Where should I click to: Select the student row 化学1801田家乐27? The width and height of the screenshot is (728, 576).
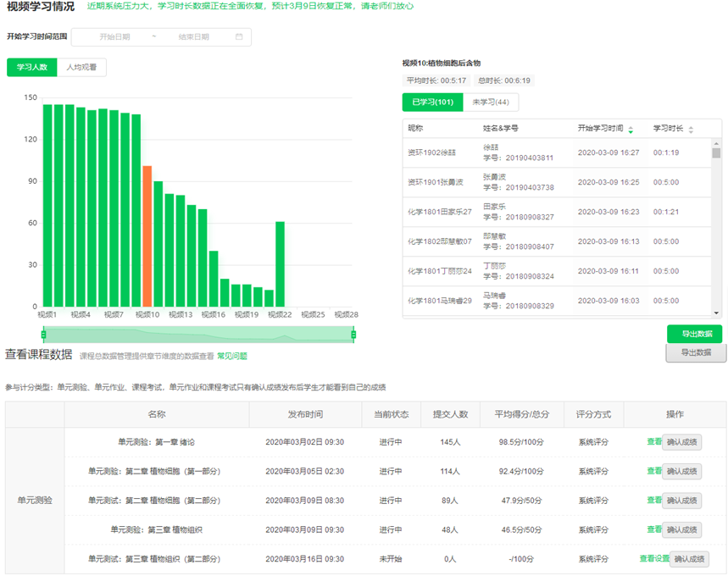click(x=557, y=212)
